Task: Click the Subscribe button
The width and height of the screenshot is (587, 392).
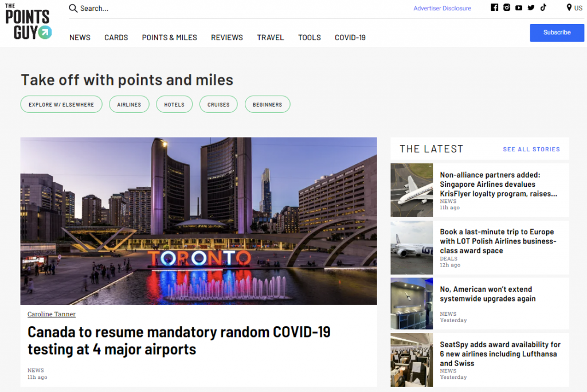Action: tap(557, 33)
